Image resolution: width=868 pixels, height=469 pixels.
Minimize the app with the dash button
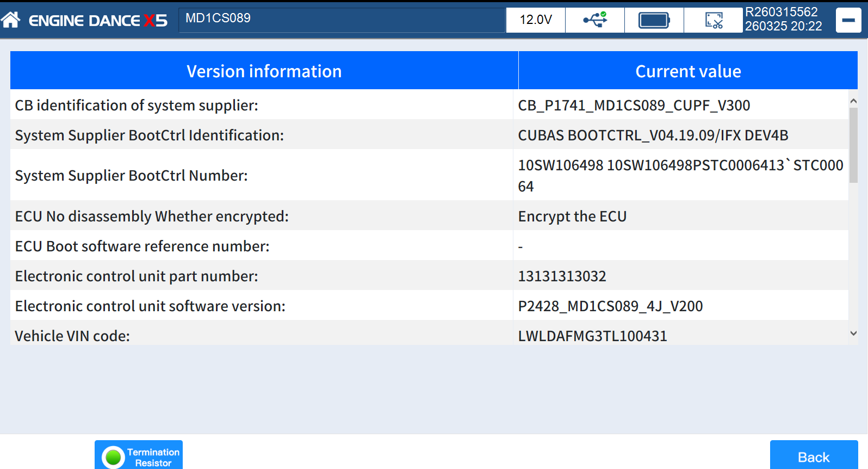tap(848, 21)
